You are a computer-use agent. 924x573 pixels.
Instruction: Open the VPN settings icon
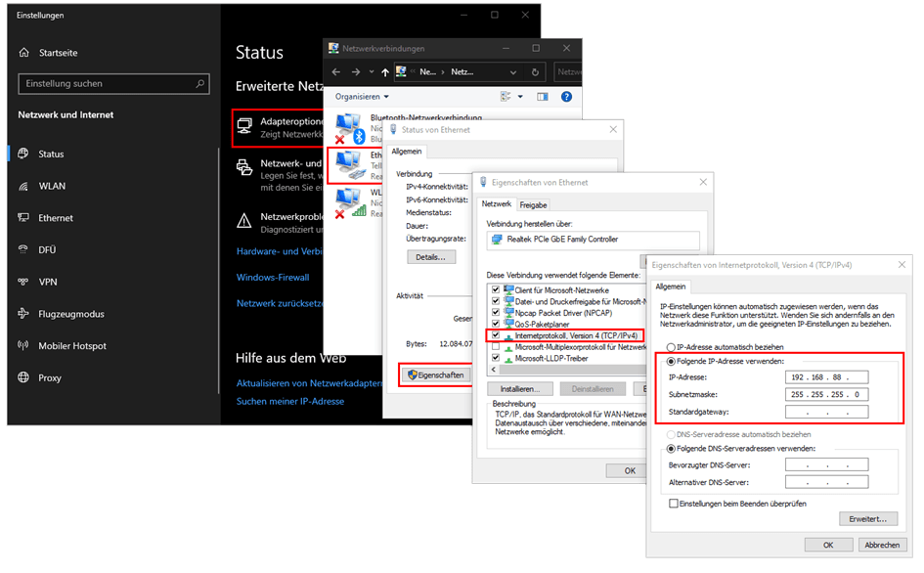pyautogui.click(x=23, y=282)
